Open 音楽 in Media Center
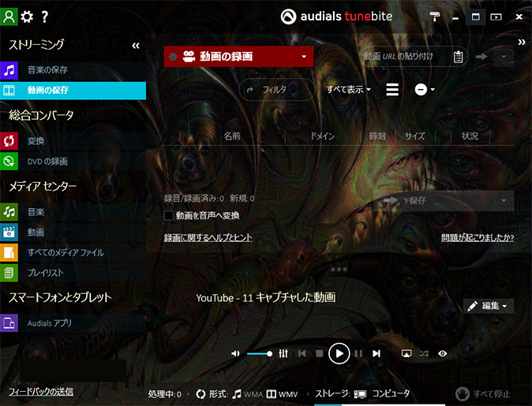Viewport: 532px width, 406px height. tap(73, 212)
